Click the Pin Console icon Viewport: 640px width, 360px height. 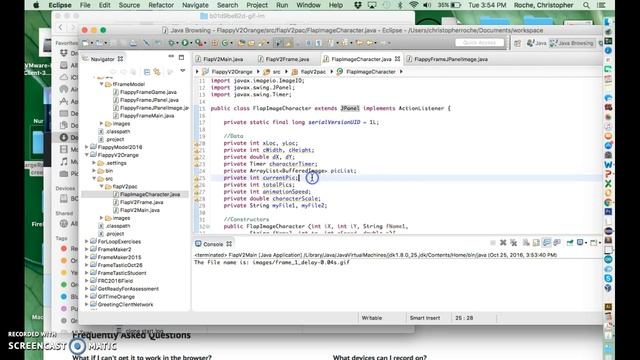click(x=570, y=243)
